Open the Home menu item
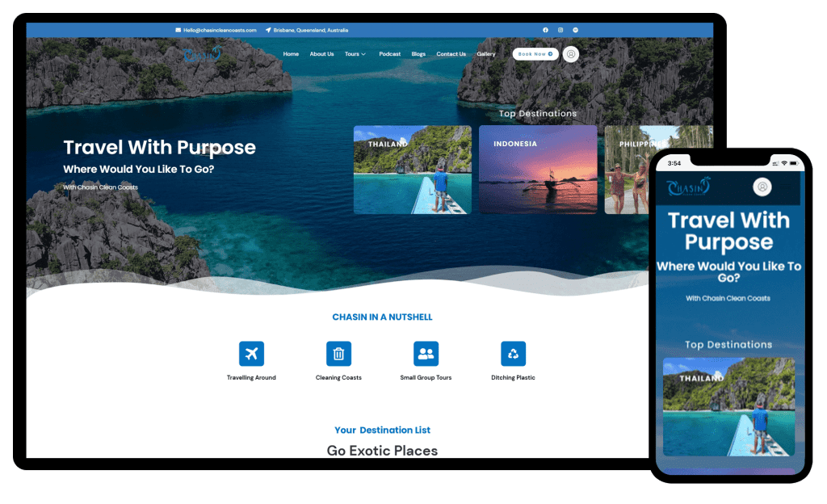This screenshot has height=504, width=827. coord(291,54)
